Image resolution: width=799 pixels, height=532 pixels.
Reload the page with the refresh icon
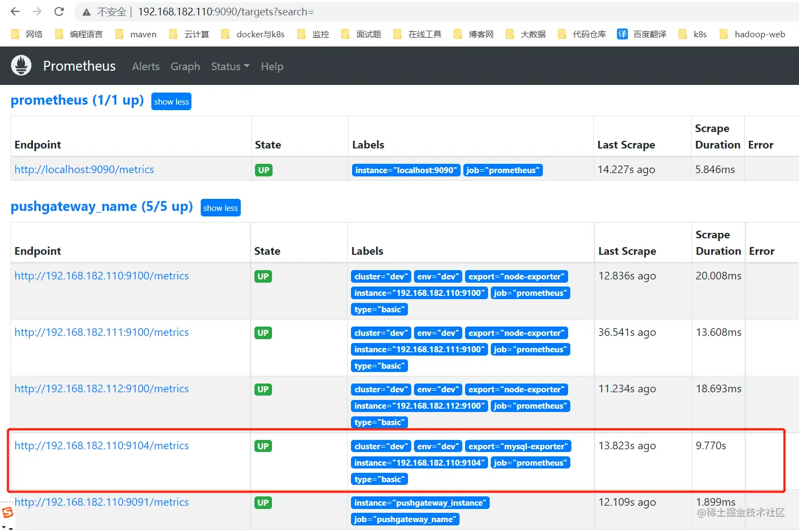(x=59, y=12)
